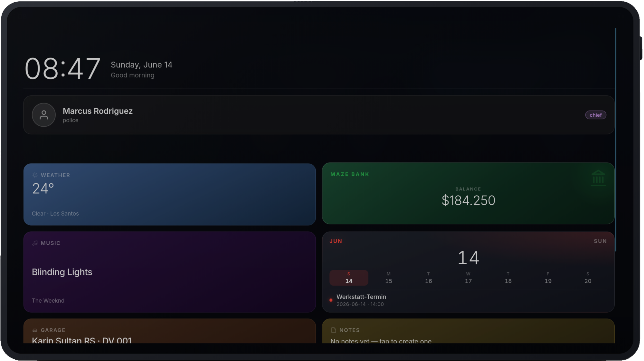The height and width of the screenshot is (361, 644).
Task: Open the Karin Sultan RS garage card
Action: pos(170,331)
